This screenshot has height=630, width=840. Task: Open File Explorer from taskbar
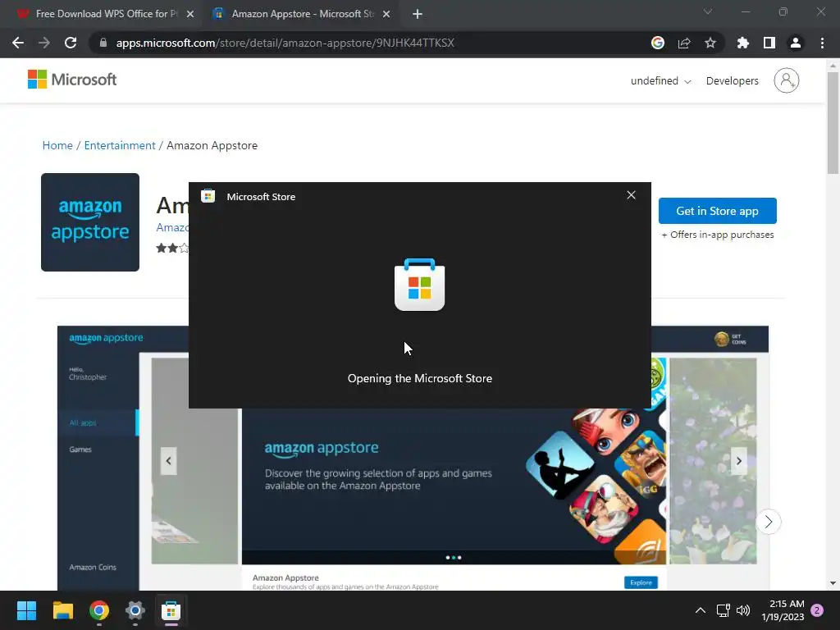click(62, 610)
